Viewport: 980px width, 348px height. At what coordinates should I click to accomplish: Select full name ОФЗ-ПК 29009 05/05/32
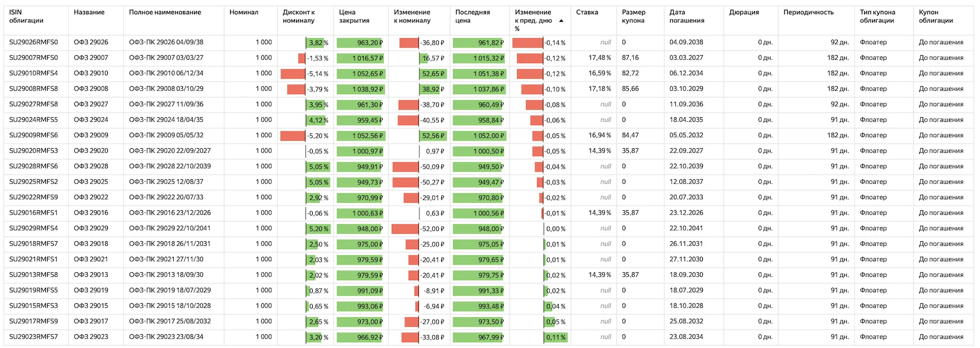point(166,135)
